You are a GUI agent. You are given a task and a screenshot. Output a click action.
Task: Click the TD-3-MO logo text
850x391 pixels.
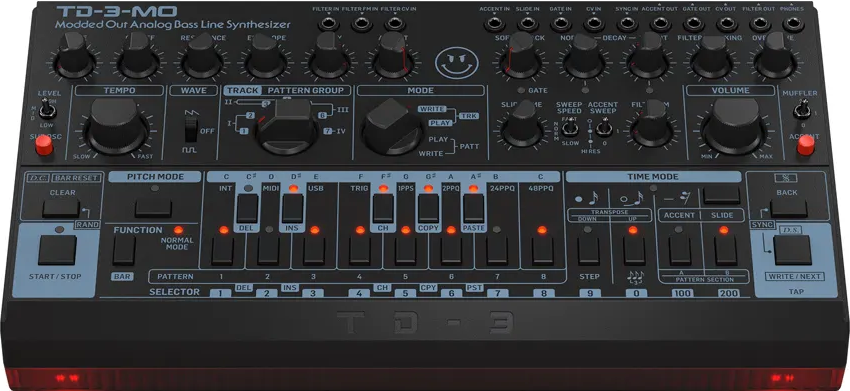click(x=117, y=11)
